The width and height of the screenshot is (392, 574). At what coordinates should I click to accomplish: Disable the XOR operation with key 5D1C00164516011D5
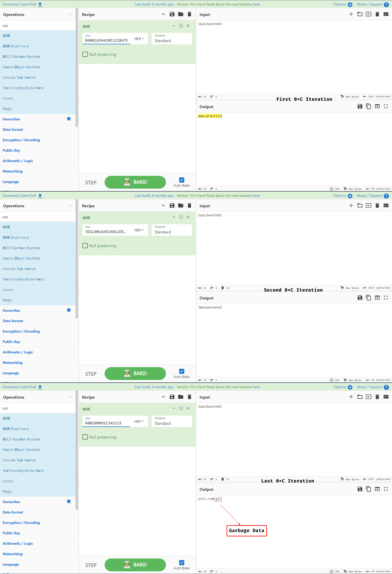coord(181,217)
